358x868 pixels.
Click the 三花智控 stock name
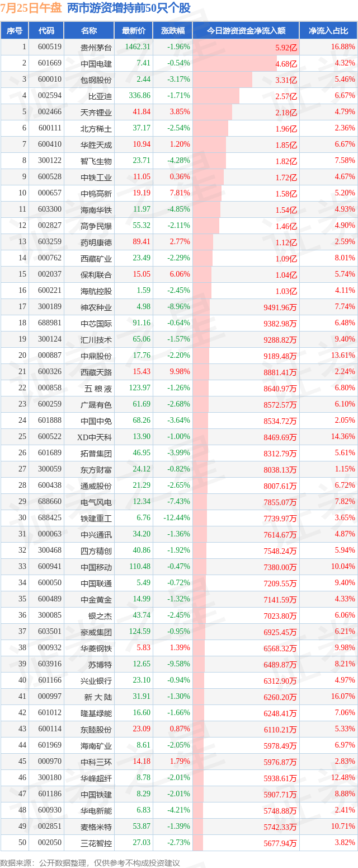96,843
